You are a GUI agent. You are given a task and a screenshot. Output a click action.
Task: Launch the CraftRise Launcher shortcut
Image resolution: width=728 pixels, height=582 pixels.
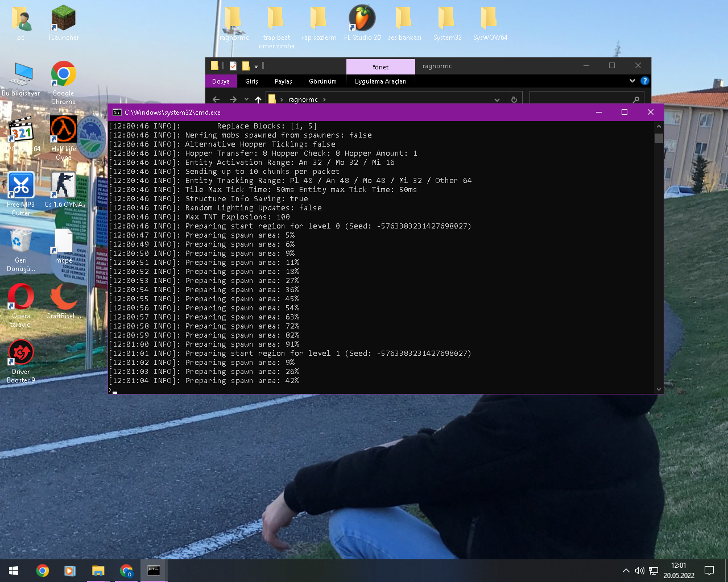[x=63, y=301]
